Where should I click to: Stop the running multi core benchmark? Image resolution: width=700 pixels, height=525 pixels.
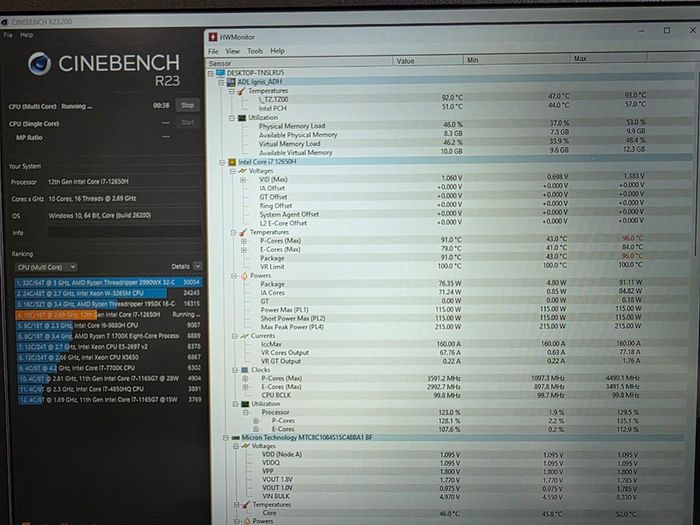[188, 105]
